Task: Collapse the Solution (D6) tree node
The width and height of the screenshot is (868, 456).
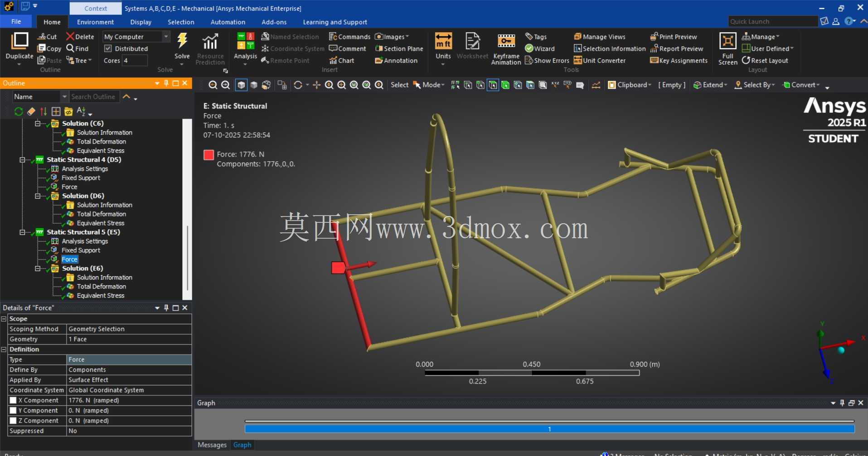Action: pos(38,196)
